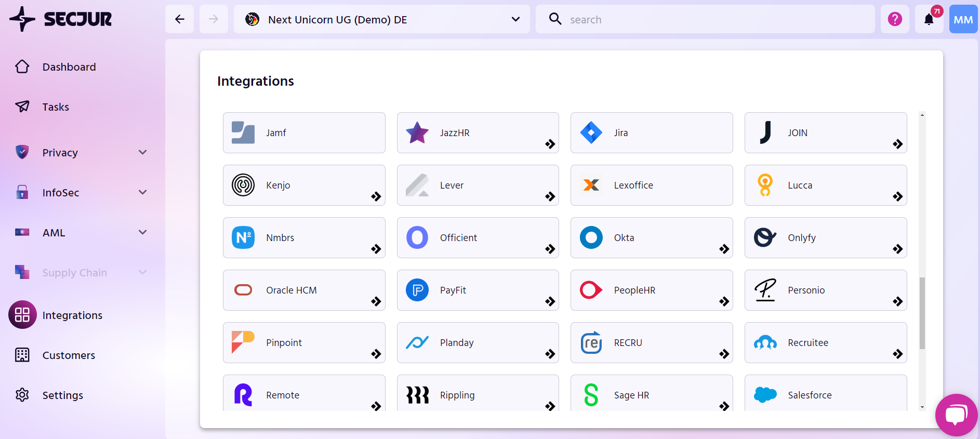The image size is (980, 439).
Task: Click the Lucca card arrow
Action: click(898, 196)
